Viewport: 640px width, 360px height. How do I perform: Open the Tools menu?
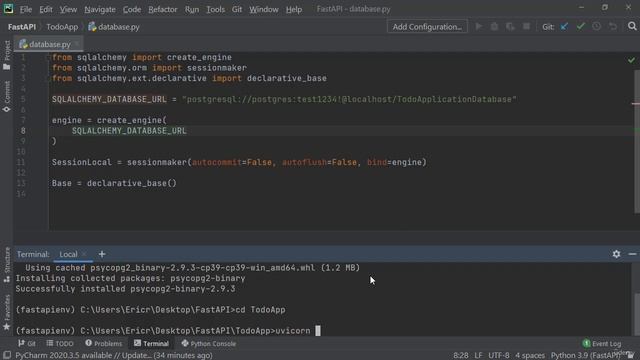pos(216,9)
